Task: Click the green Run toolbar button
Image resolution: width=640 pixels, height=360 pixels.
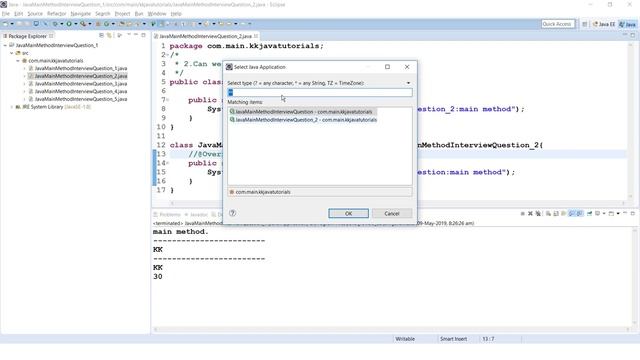Action: pyautogui.click(x=69, y=24)
